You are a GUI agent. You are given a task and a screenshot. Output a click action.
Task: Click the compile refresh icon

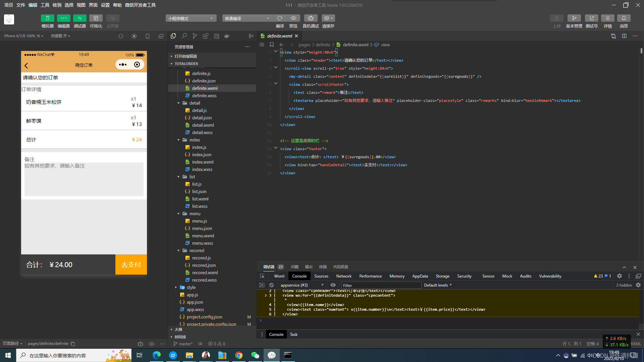point(280,18)
